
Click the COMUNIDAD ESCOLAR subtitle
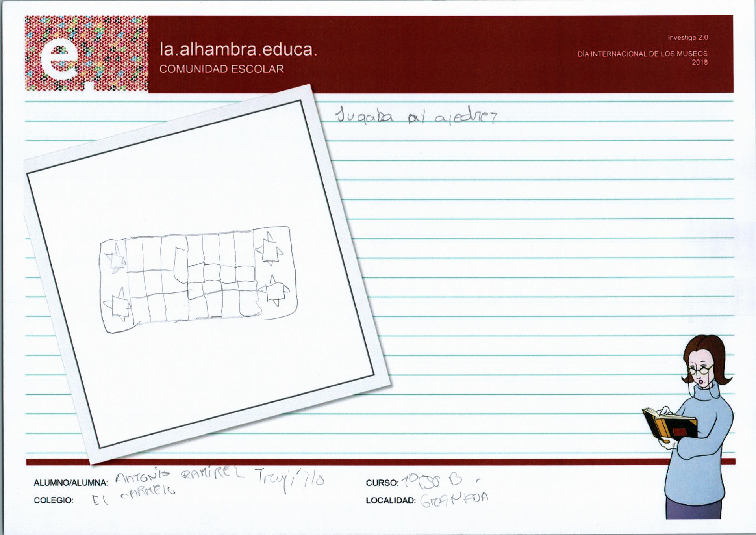coord(221,69)
